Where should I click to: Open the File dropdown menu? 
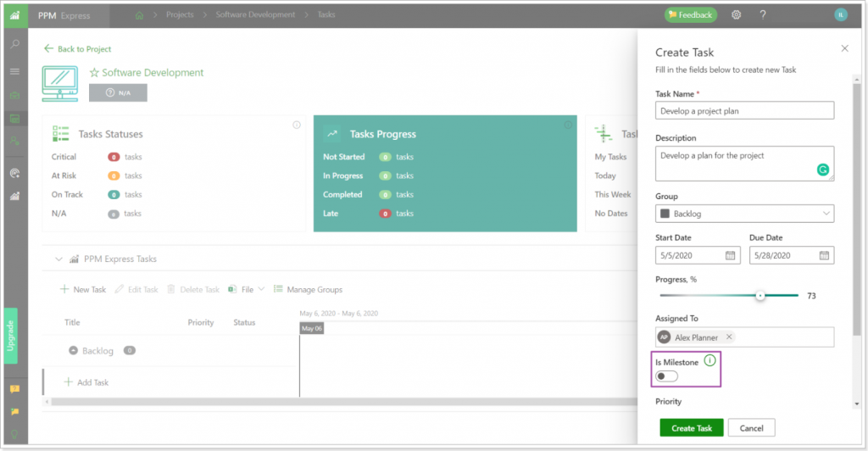point(247,289)
